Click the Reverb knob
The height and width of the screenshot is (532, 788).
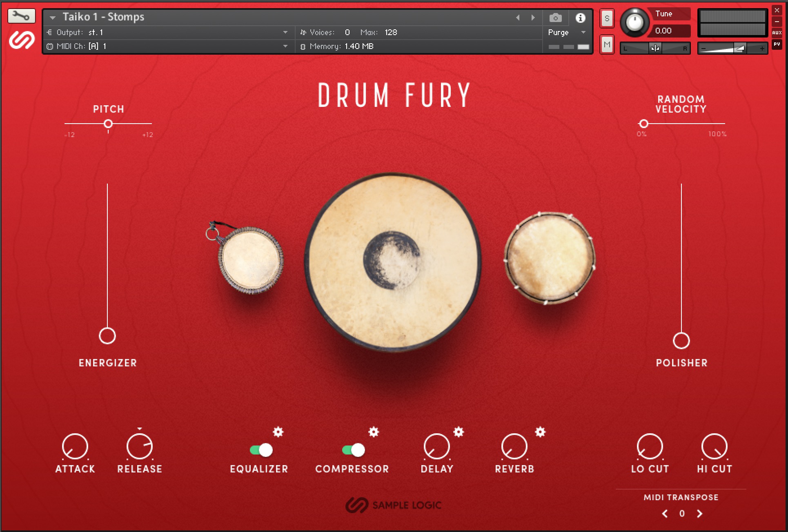point(514,446)
